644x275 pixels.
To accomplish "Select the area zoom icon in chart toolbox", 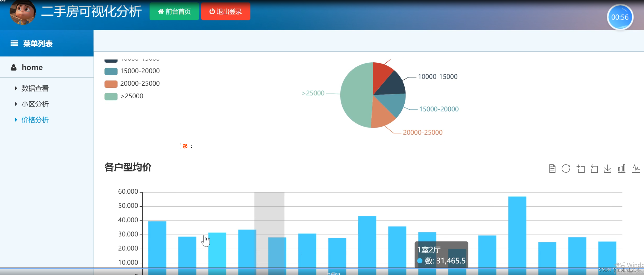I will coord(581,169).
